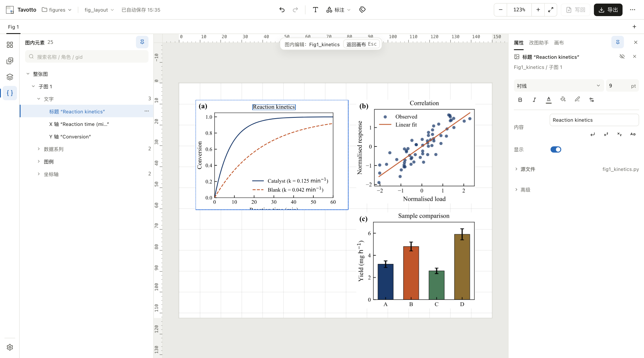Click the 写回 write-back button
The image size is (644, 358).
point(576,10)
